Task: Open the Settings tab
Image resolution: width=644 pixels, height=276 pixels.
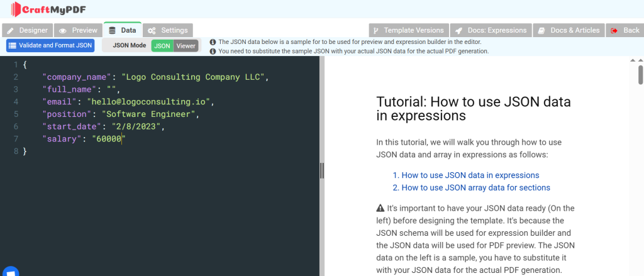Action: click(x=167, y=30)
